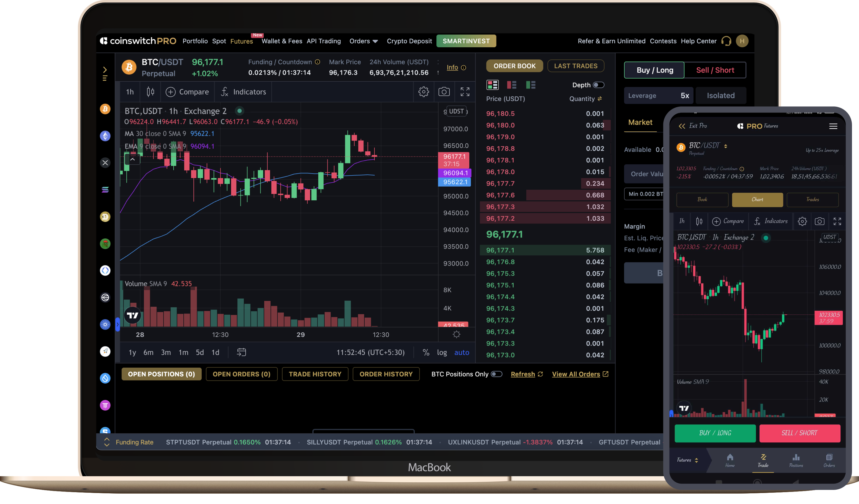The image size is (859, 504).
Task: Select the Bitcoin icon in left sidebar
Action: tap(105, 109)
